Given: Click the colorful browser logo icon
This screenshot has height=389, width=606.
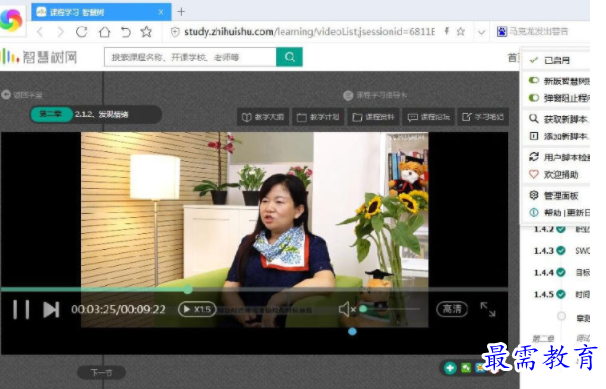Looking at the screenshot, I should click(11, 20).
